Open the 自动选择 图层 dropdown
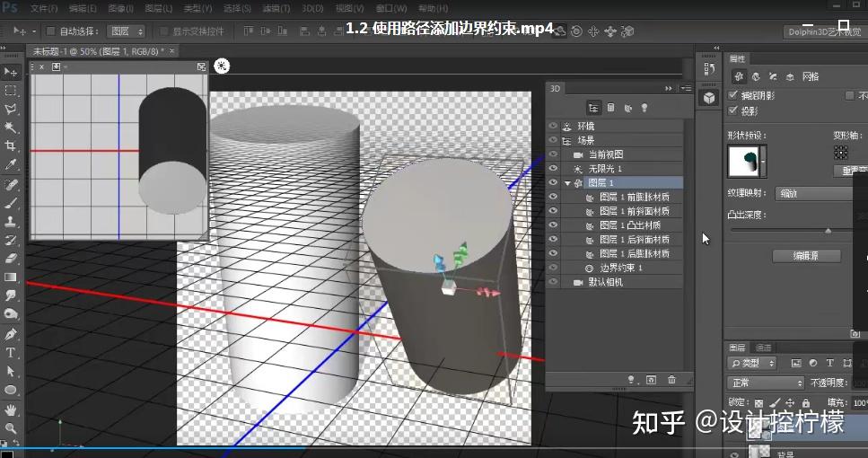Viewport: 868px width, 458px height. 126,31
